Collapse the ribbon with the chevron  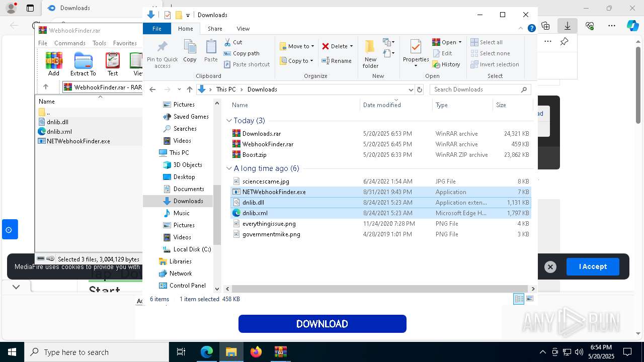point(521,29)
